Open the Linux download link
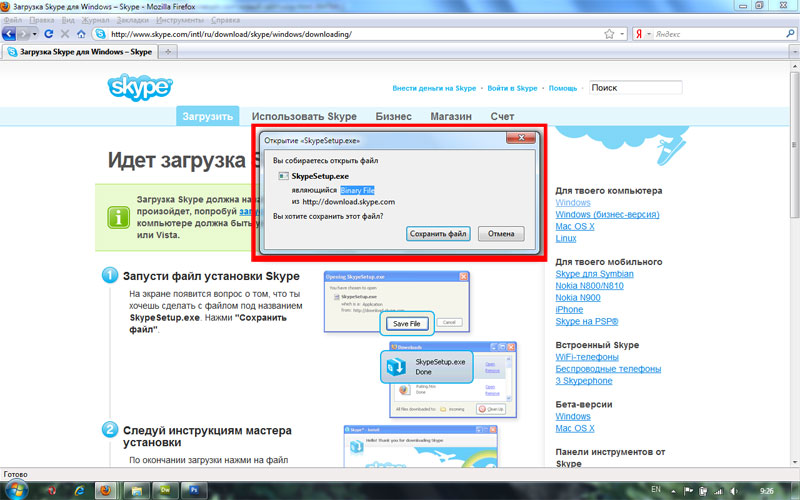Viewport: 800px width, 500px height. click(566, 238)
